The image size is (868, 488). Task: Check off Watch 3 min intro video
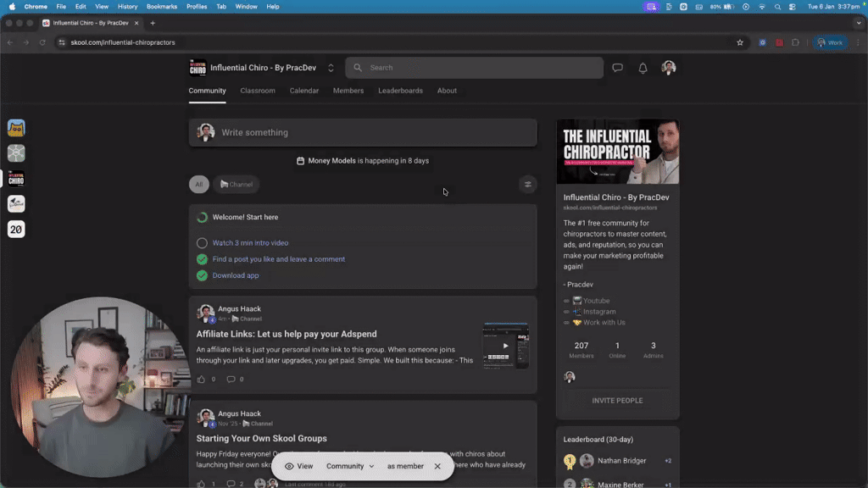click(202, 243)
